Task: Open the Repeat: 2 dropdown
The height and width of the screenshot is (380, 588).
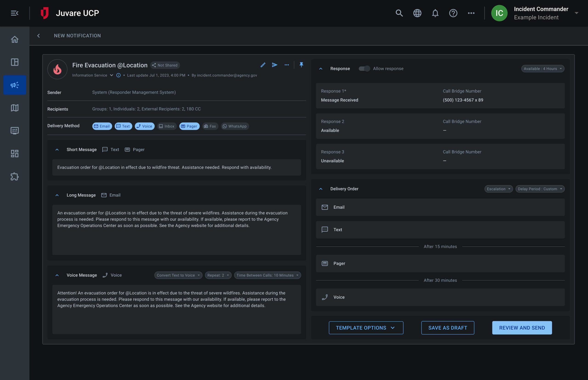Action: click(x=218, y=275)
